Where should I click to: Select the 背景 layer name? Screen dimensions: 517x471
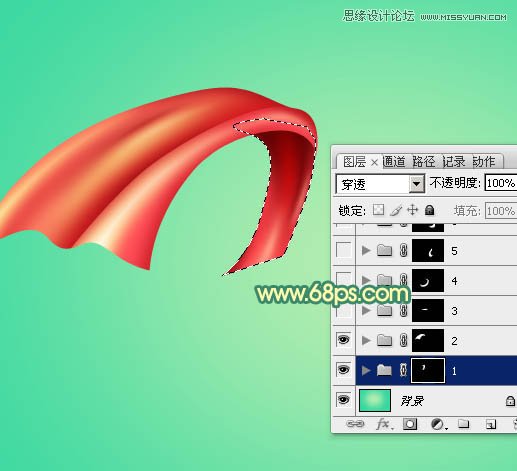pyautogui.click(x=412, y=401)
